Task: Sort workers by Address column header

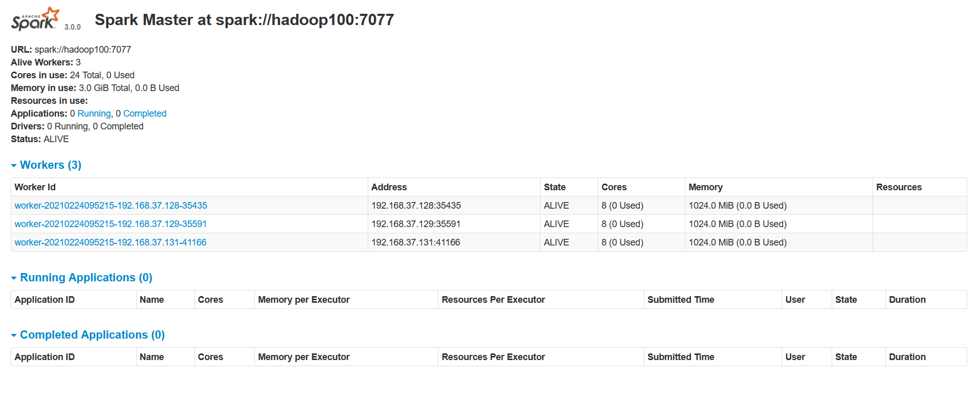Action: click(389, 187)
